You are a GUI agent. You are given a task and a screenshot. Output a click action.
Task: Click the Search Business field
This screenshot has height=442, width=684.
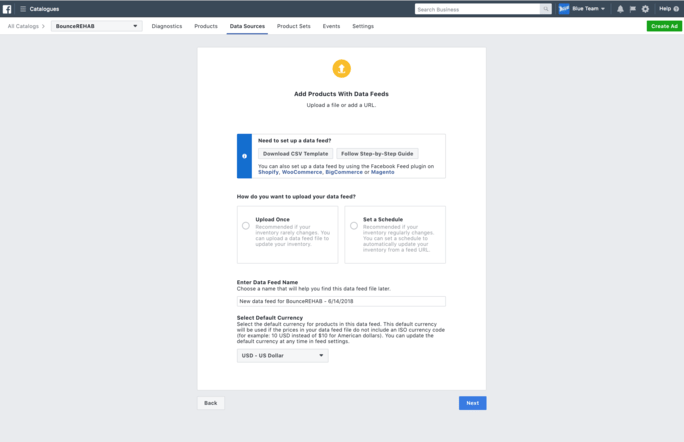(x=477, y=9)
